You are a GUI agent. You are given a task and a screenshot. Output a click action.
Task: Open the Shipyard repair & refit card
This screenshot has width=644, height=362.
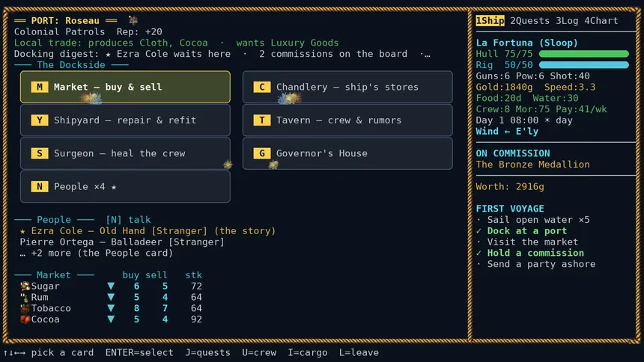[125, 120]
